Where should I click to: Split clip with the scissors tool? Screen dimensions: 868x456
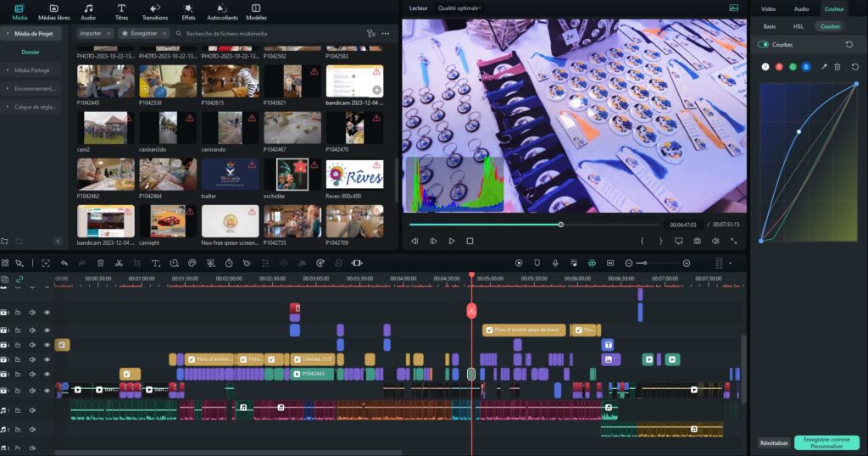(119, 264)
